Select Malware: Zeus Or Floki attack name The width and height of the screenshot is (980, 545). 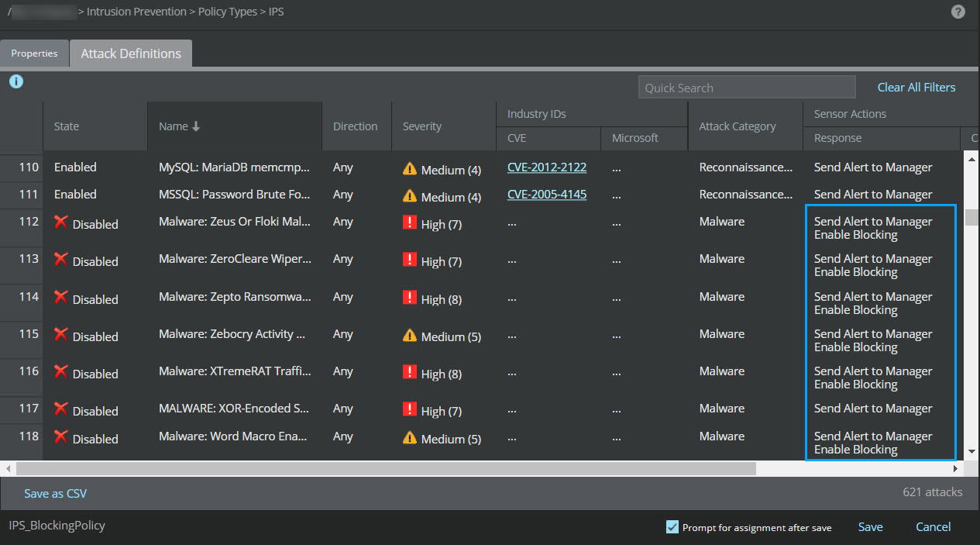235,222
